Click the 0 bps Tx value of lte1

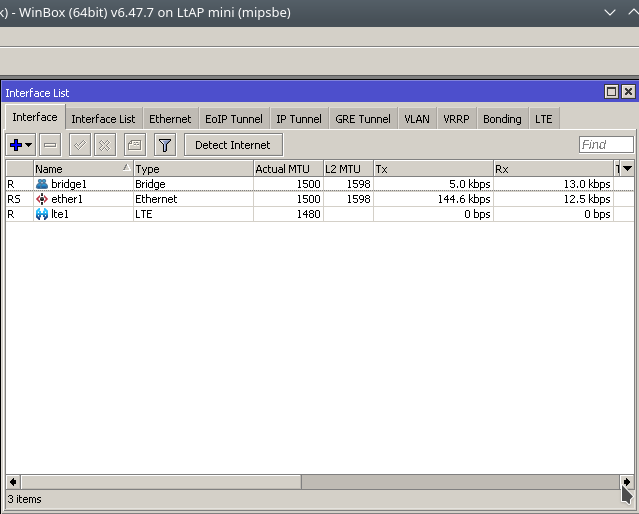click(477, 214)
